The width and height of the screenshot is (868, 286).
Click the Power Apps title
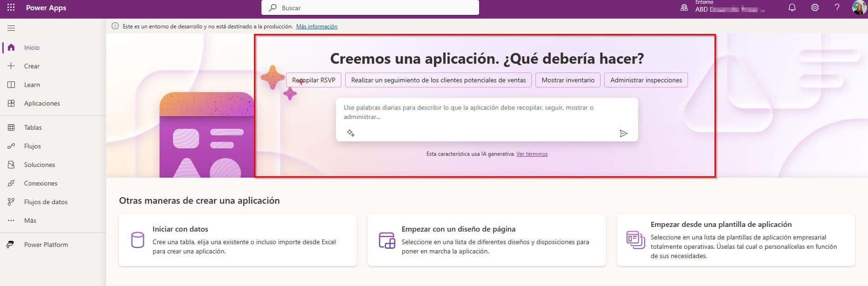coord(46,7)
